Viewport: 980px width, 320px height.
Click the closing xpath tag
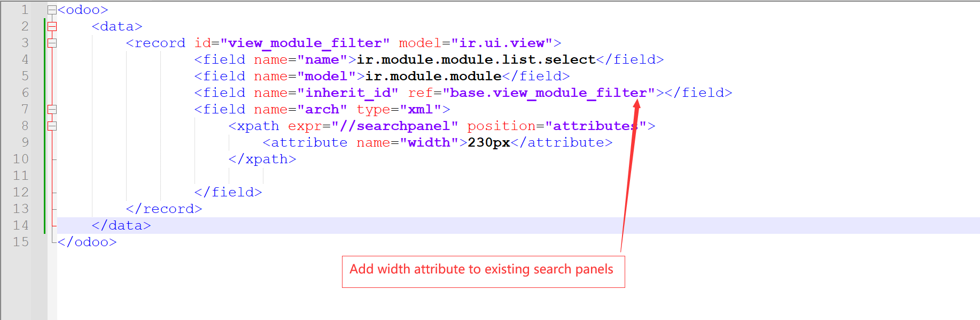[262, 159]
